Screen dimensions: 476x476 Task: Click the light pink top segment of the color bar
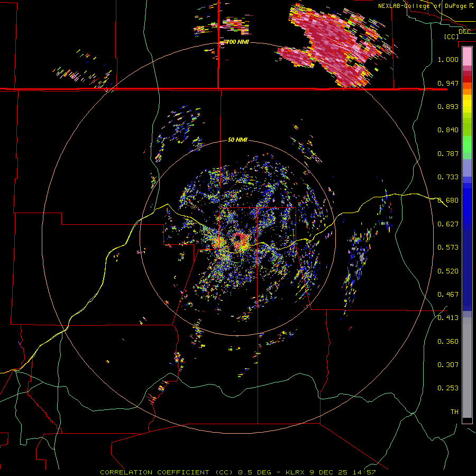pos(467,56)
